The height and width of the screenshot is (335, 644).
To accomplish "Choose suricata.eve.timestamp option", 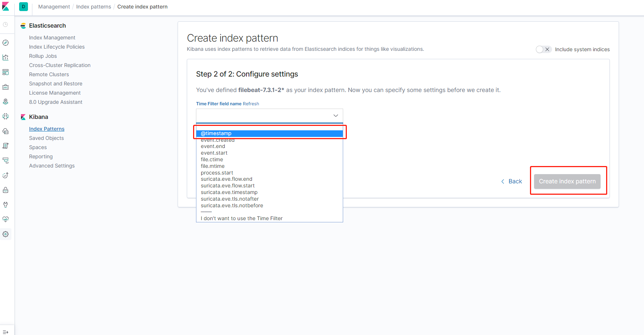I will (x=270, y=193).
